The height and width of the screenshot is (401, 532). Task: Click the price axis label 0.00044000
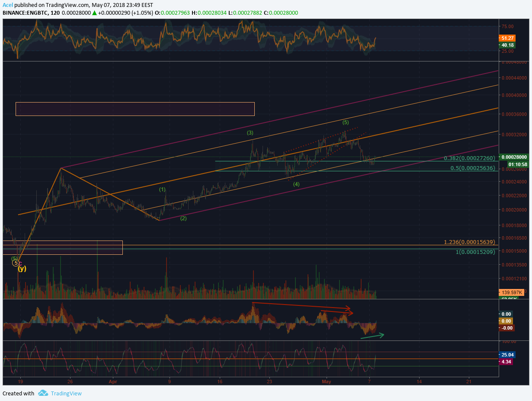click(x=514, y=78)
